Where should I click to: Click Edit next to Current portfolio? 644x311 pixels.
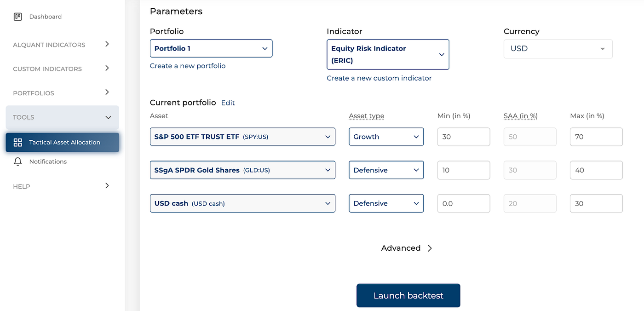point(228,103)
